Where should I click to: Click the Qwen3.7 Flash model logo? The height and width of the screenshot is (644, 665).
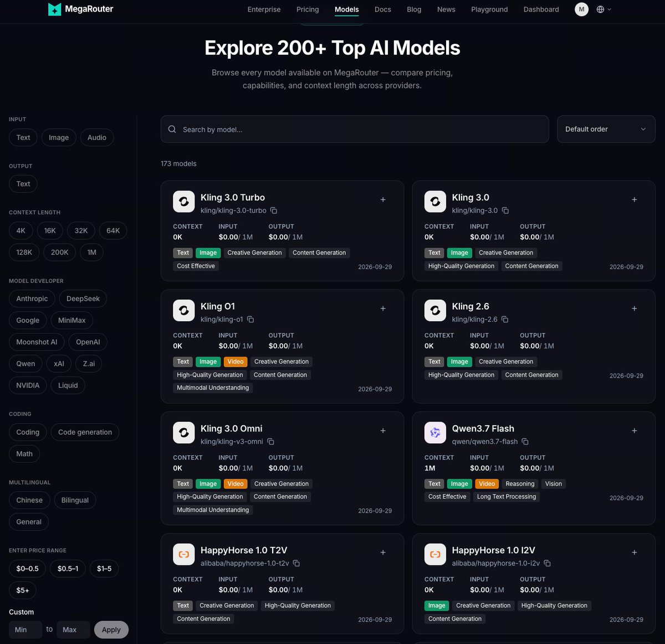[436, 432]
